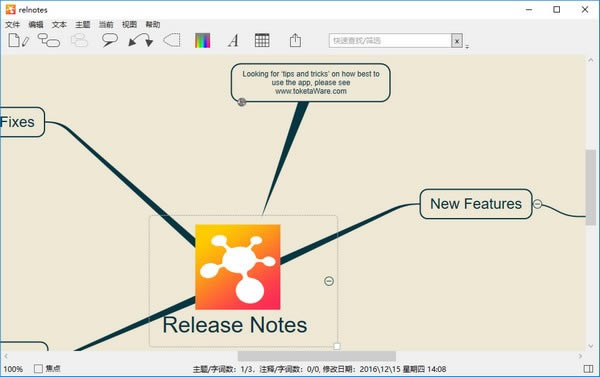600x377 pixels.
Task: Add a child topic with the linked-bubbles icon
Action: (49, 40)
